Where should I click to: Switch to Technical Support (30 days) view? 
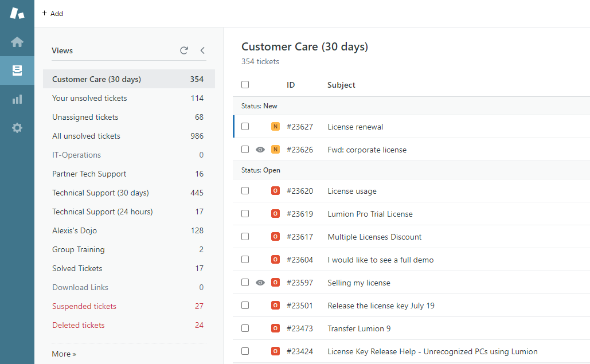pyautogui.click(x=100, y=193)
